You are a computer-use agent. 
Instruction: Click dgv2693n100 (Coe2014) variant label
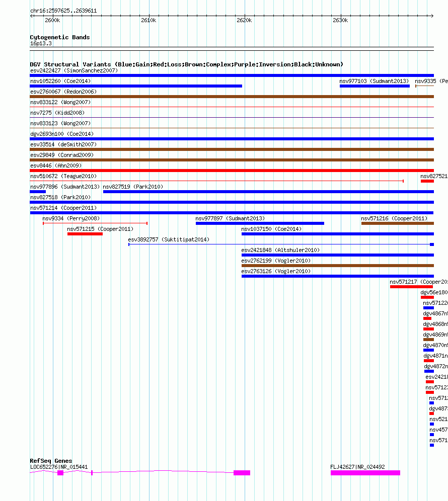(62, 134)
